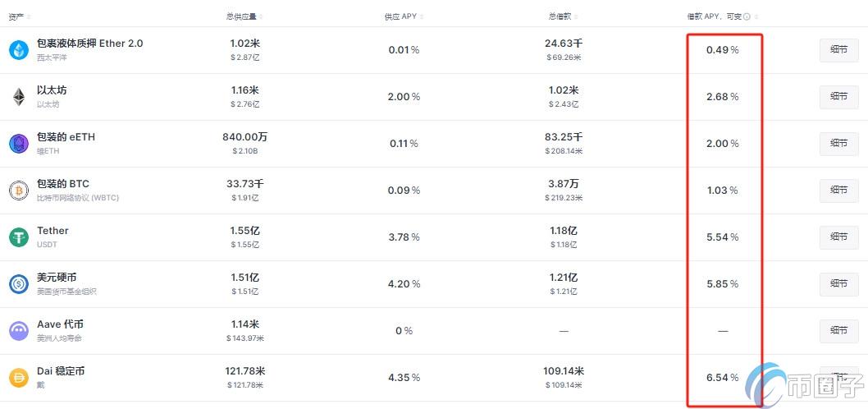Click the yellow Dai stablecoin icon
The image size is (868, 409).
pyautogui.click(x=18, y=378)
